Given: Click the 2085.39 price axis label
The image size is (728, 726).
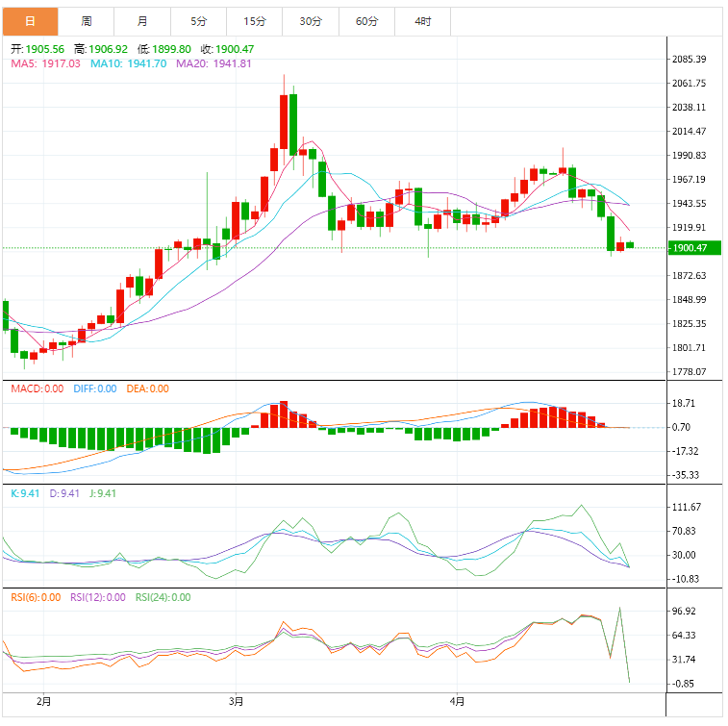Looking at the screenshot, I should click(x=689, y=59).
